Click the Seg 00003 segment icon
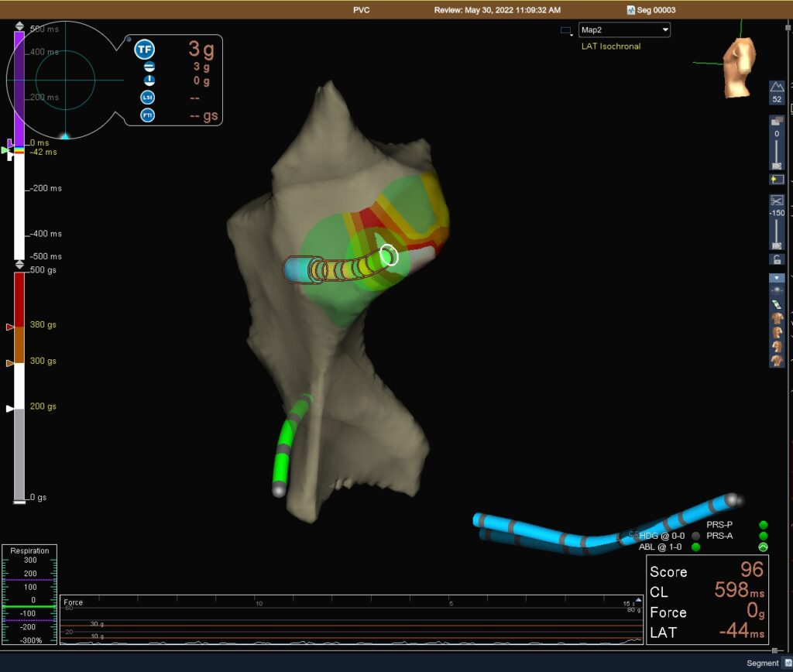Screen dimensions: 793x672 [x=632, y=10]
